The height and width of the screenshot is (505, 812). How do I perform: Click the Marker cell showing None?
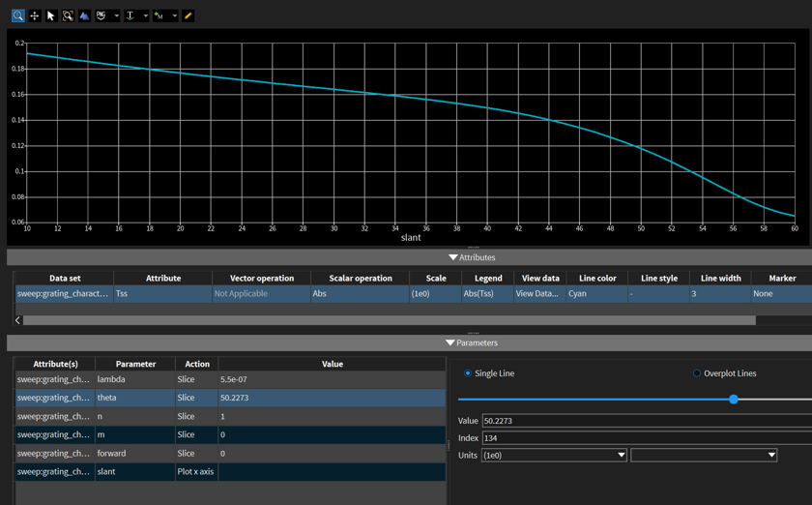coord(781,293)
